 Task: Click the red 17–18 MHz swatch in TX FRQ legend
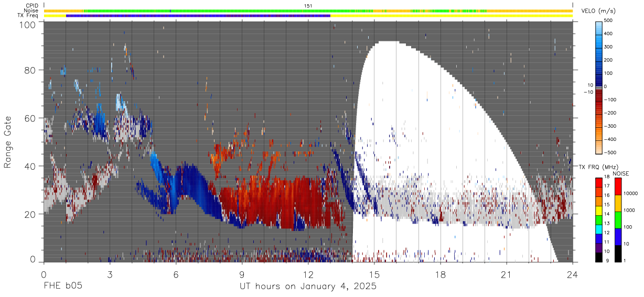click(x=598, y=183)
